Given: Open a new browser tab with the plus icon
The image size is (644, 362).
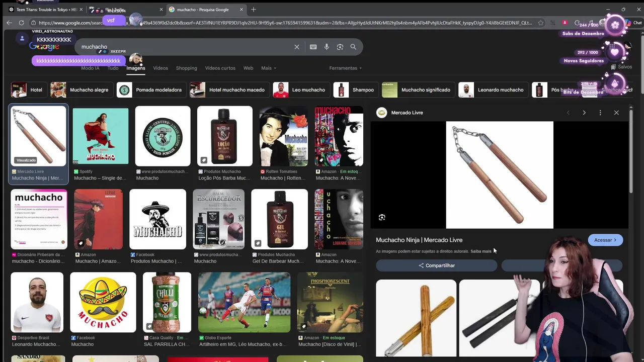Looking at the screenshot, I should coord(254,10).
